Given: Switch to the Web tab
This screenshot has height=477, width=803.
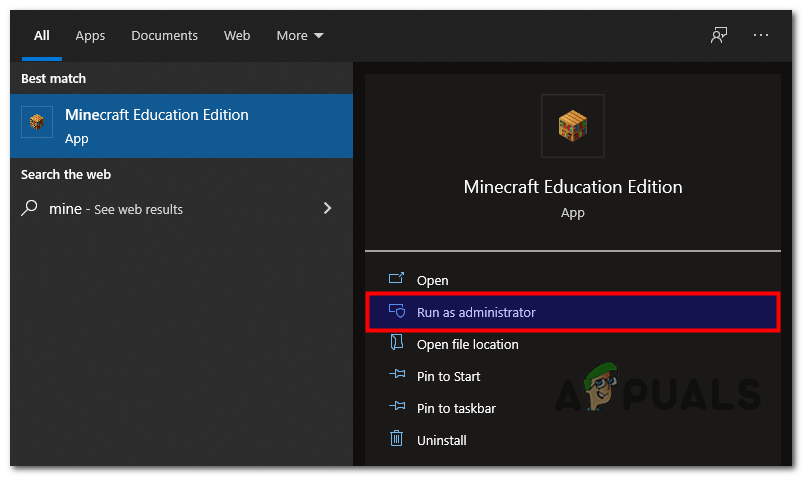Looking at the screenshot, I should (x=237, y=35).
